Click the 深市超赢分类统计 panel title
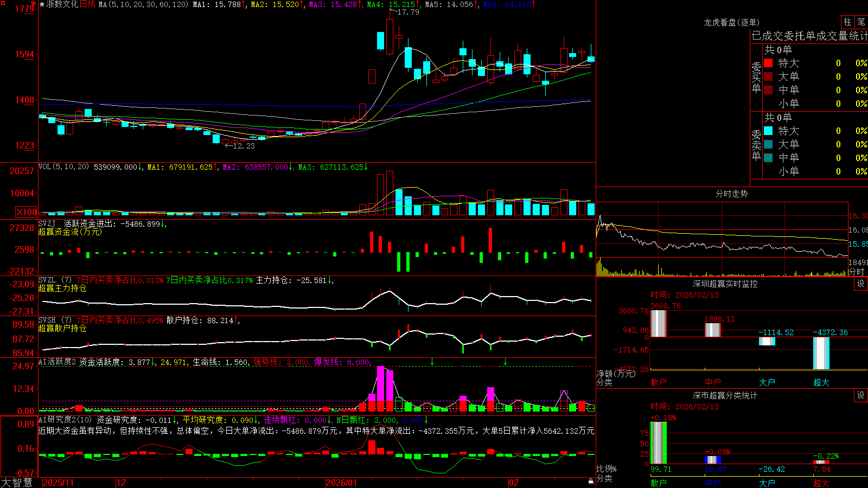 (x=725, y=395)
